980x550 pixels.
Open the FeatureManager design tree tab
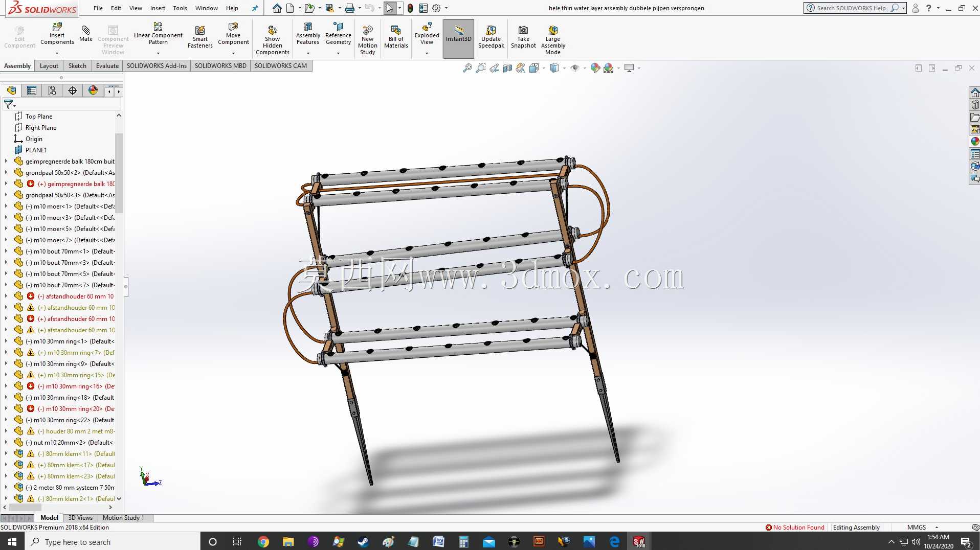[11, 91]
